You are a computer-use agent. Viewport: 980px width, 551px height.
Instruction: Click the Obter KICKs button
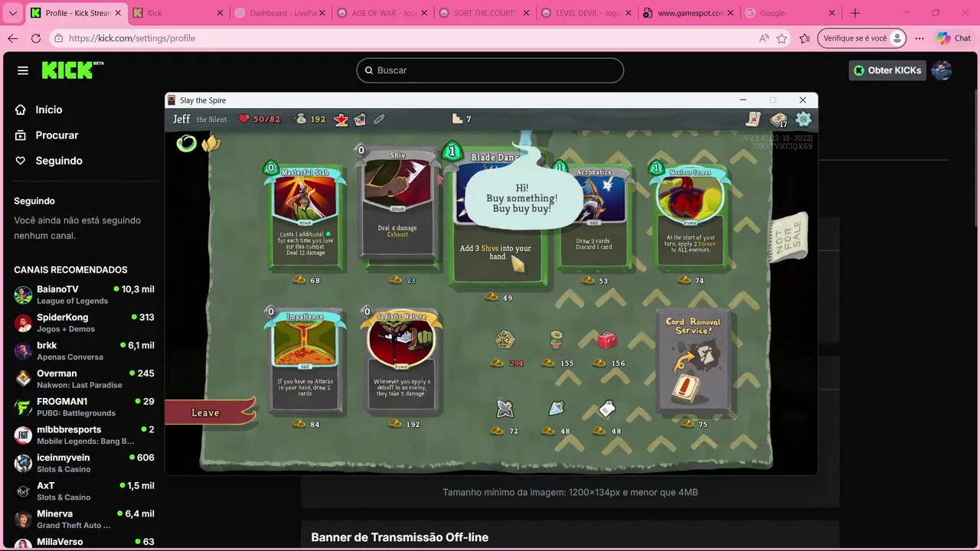(x=887, y=70)
